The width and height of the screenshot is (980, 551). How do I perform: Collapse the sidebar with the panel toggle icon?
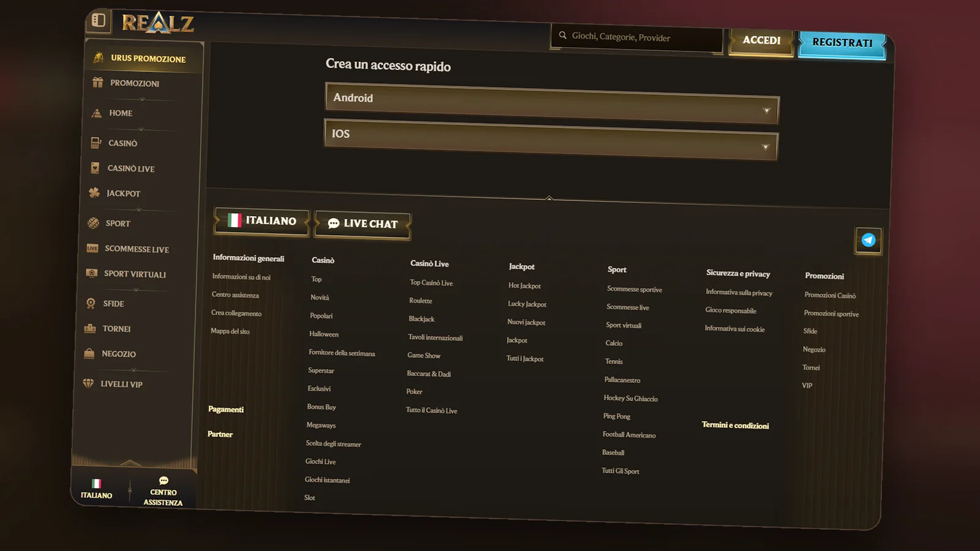coord(99,20)
